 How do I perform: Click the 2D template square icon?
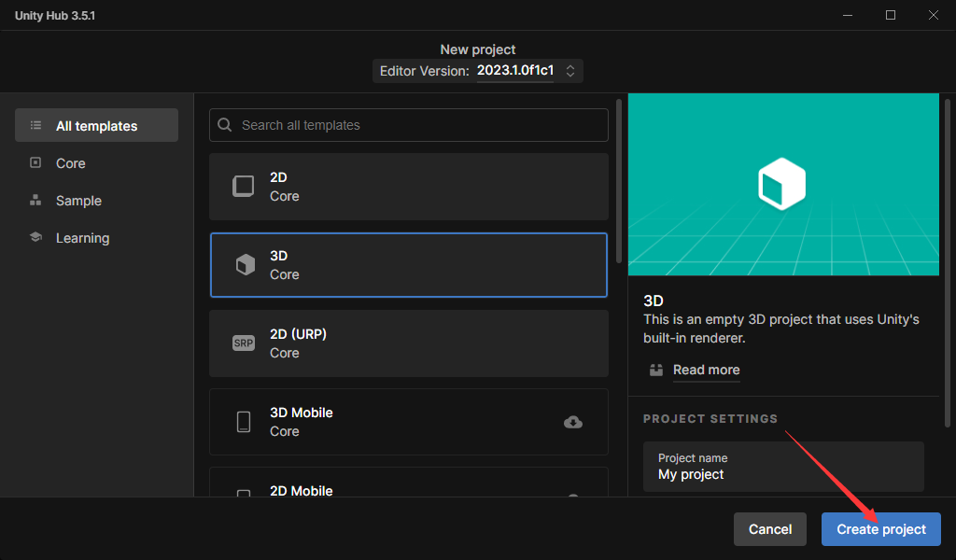click(x=243, y=186)
